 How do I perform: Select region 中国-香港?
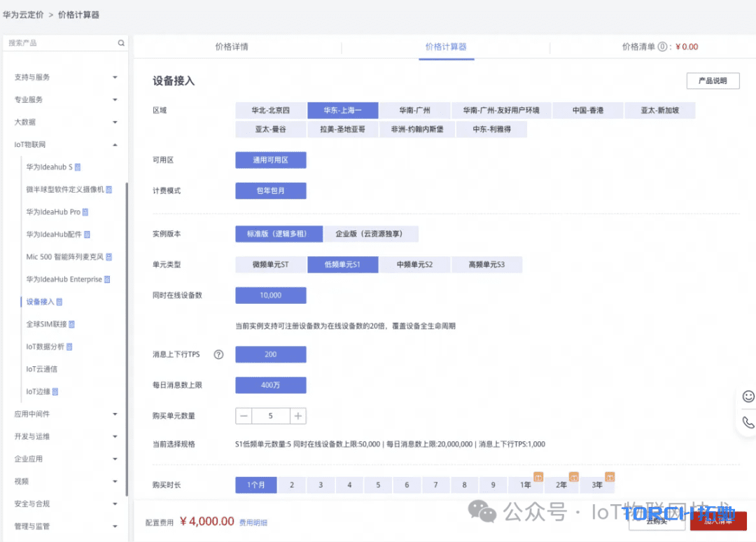588,111
